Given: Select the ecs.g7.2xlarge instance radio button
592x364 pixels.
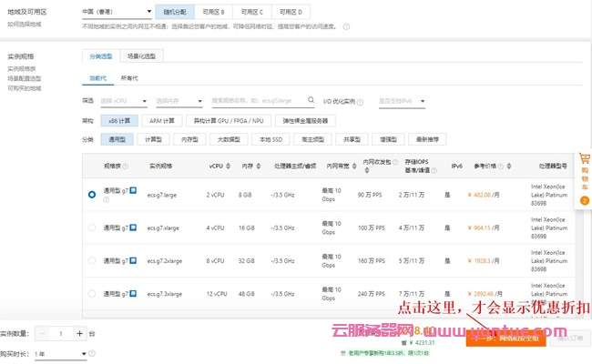Looking at the screenshot, I should (92, 260).
